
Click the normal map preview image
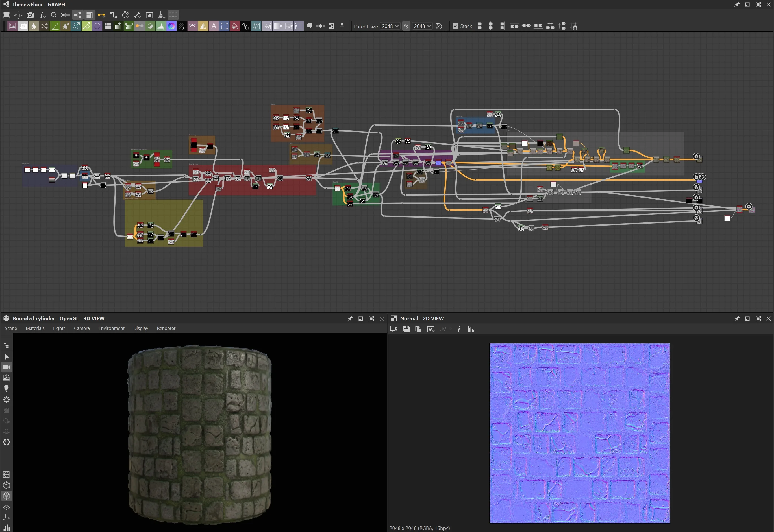[579, 433]
